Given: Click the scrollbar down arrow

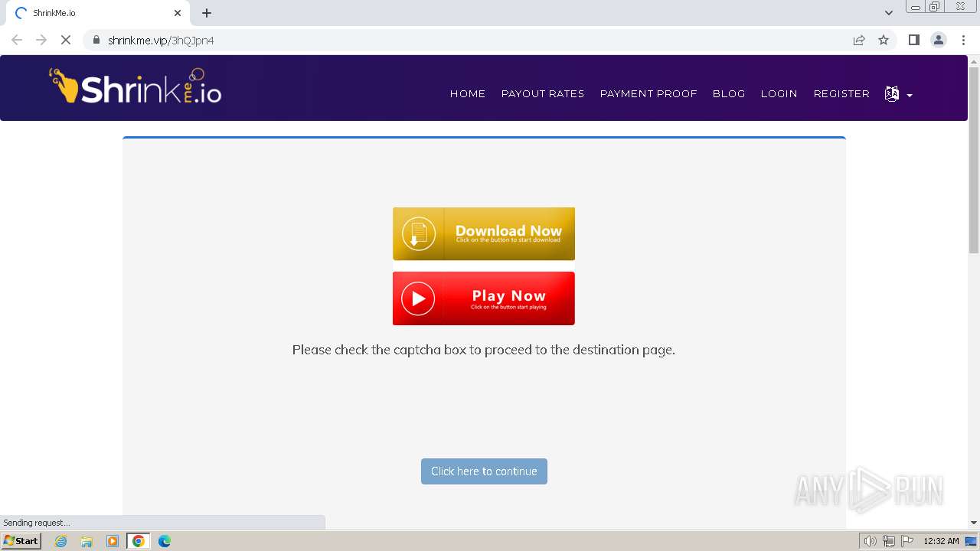Looking at the screenshot, I should [x=974, y=523].
